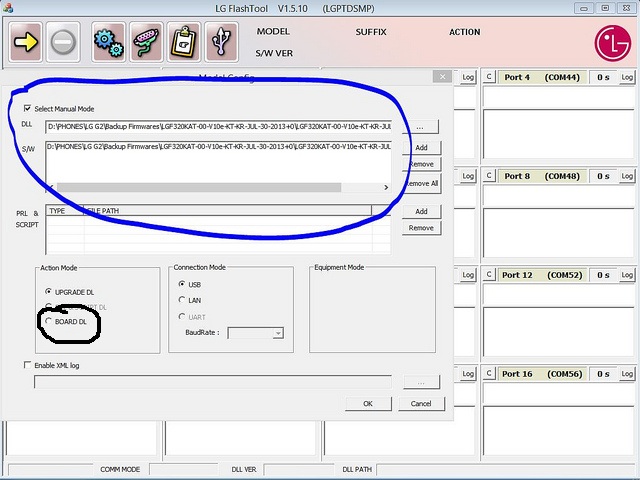Open Log for Port 16
Screen dimensions: 640x480
point(627,373)
